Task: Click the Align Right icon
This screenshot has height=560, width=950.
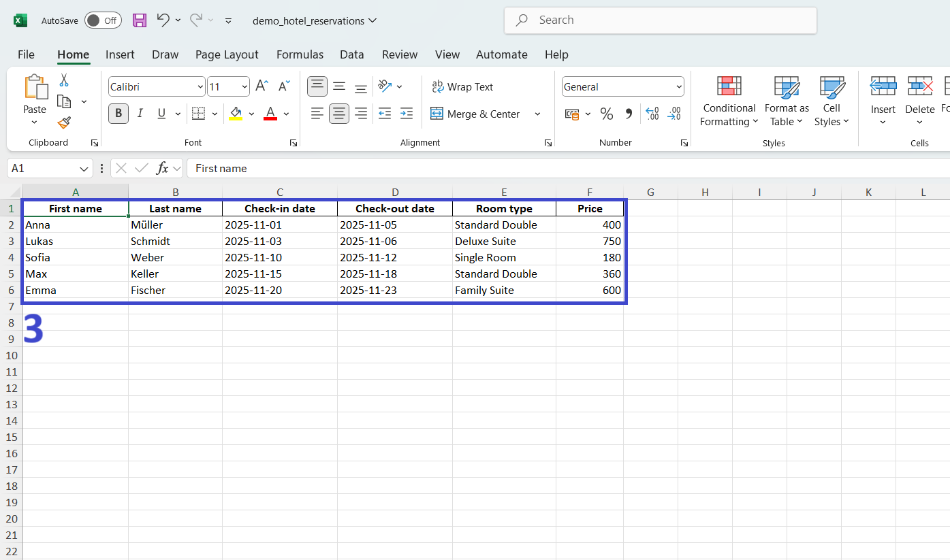Action: click(x=361, y=114)
